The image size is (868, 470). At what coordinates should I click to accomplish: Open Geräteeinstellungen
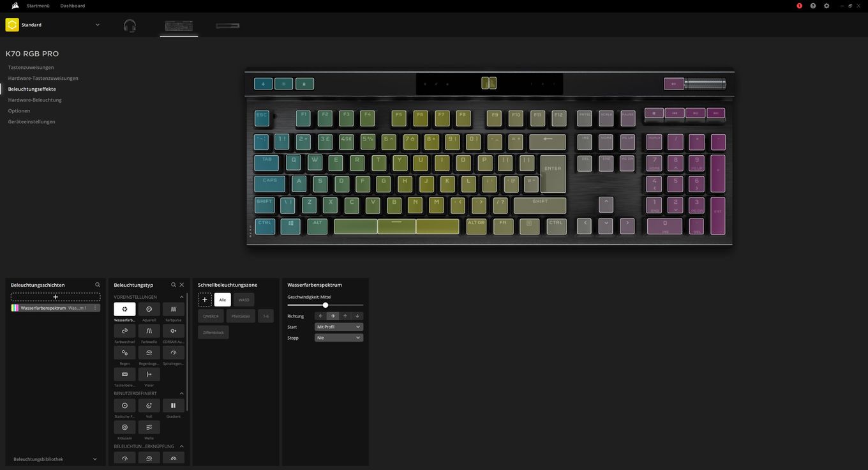coord(31,121)
